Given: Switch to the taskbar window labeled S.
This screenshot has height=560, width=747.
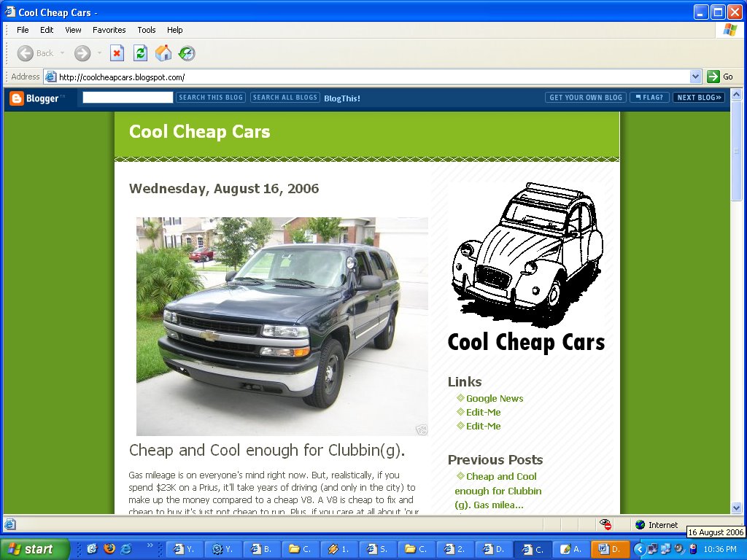Looking at the screenshot, I should click(377, 549).
